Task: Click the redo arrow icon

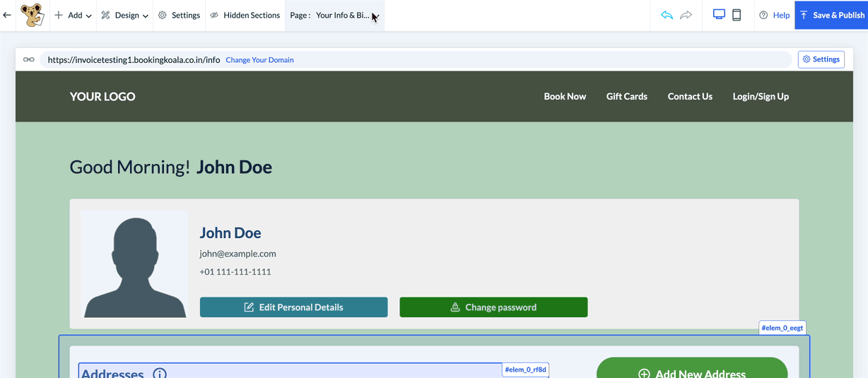Action: point(686,15)
